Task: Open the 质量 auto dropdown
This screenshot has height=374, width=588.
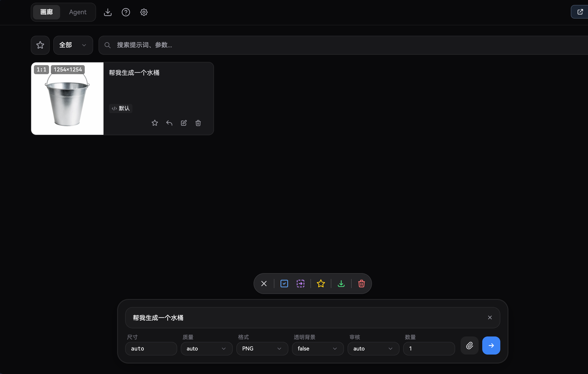Action: (x=207, y=349)
